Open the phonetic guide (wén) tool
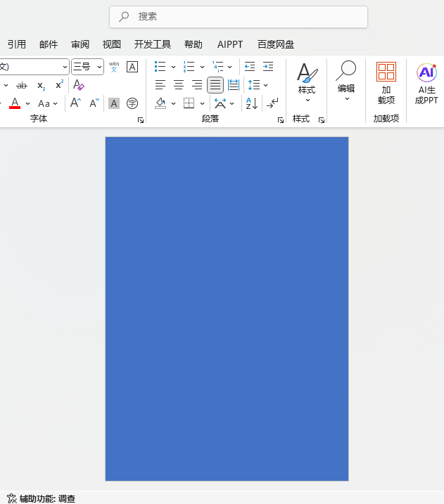Image resolution: width=444 pixels, height=504 pixels. (114, 67)
